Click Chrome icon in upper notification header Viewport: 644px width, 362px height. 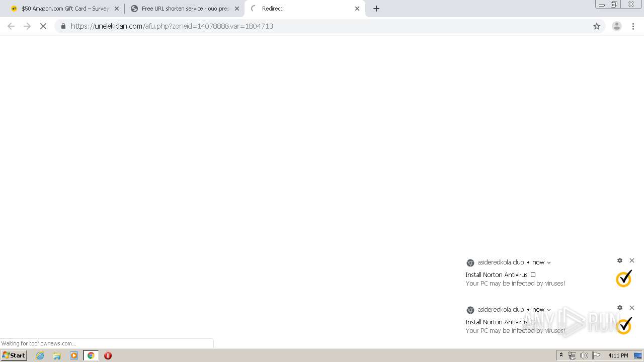tap(470, 263)
